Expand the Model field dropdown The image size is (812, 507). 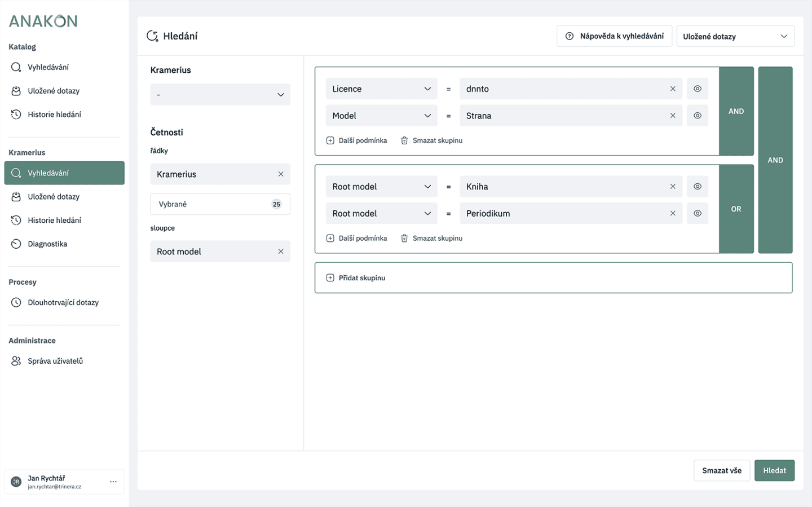(x=382, y=116)
